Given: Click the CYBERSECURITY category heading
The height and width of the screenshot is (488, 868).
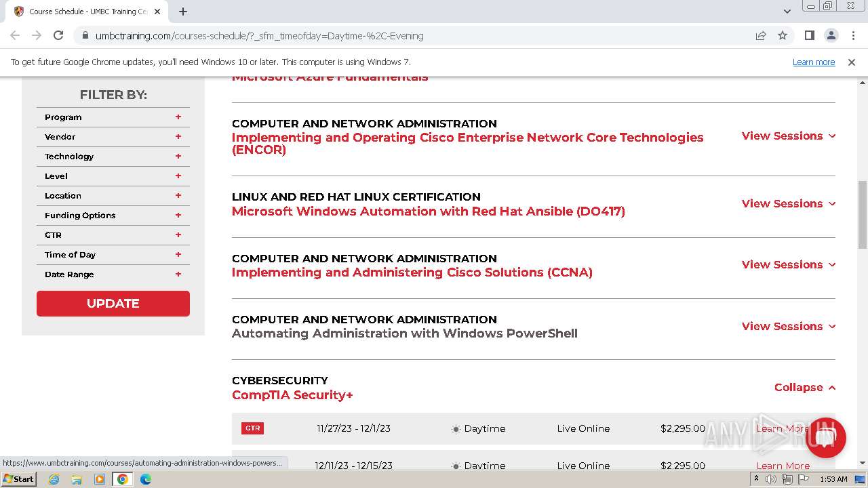Looking at the screenshot, I should click(280, 381).
